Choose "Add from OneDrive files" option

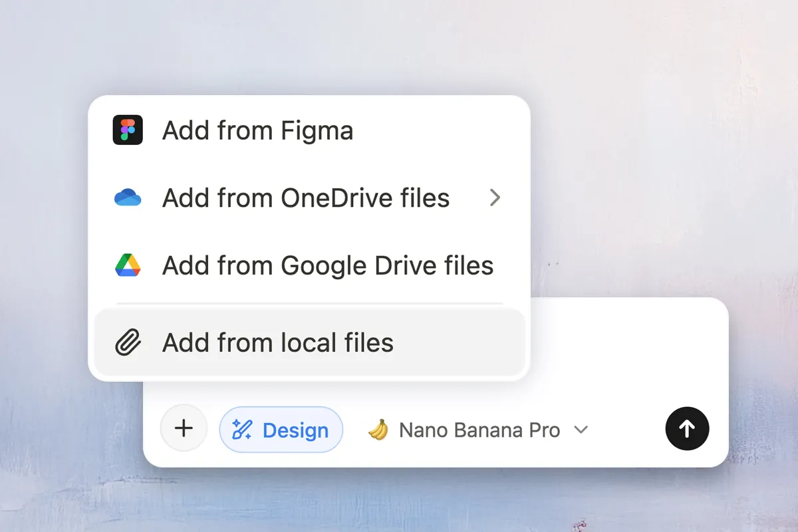tap(306, 198)
